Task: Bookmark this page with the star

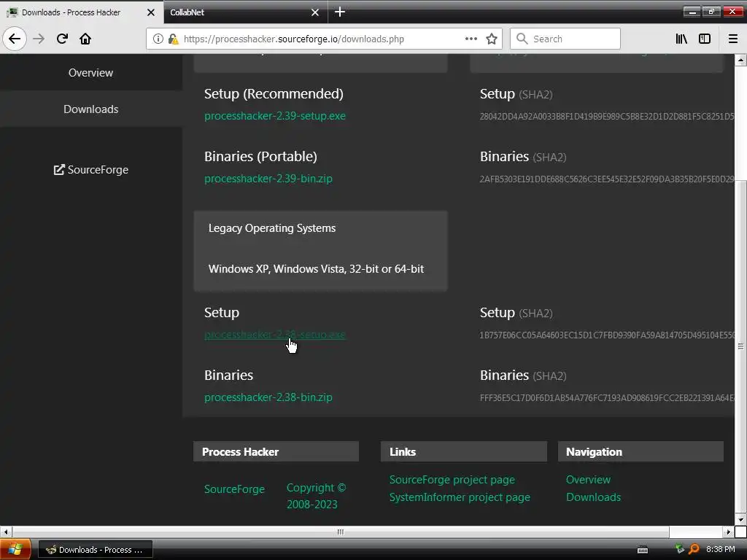Action: tap(492, 39)
